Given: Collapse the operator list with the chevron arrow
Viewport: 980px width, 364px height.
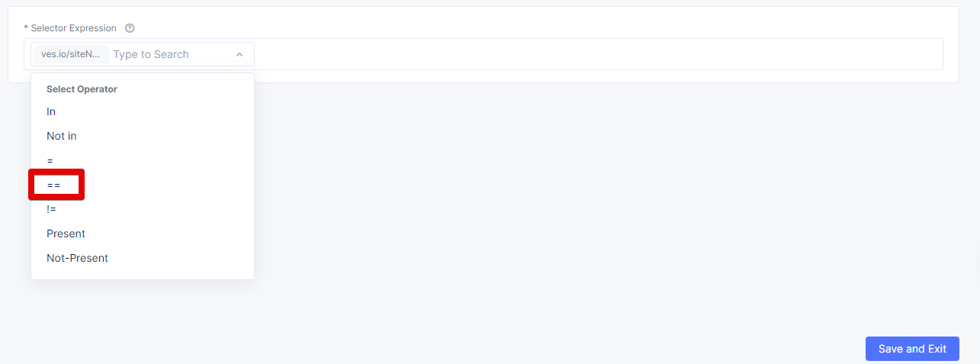Looking at the screenshot, I should click(x=239, y=54).
